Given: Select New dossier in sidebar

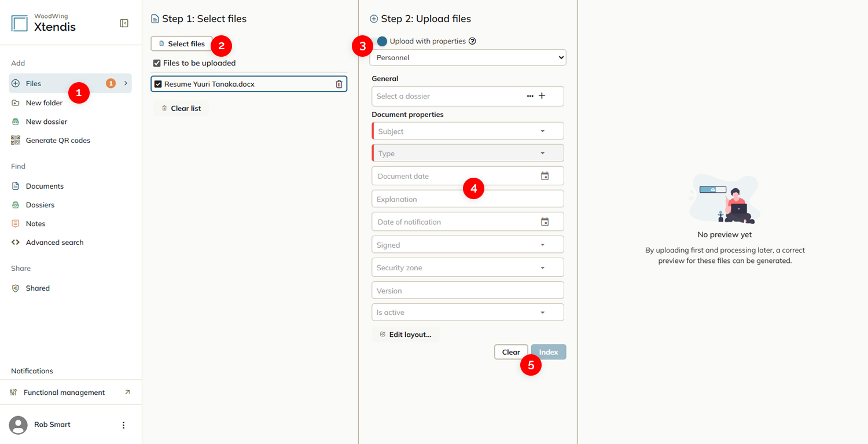Looking at the screenshot, I should (x=46, y=122).
